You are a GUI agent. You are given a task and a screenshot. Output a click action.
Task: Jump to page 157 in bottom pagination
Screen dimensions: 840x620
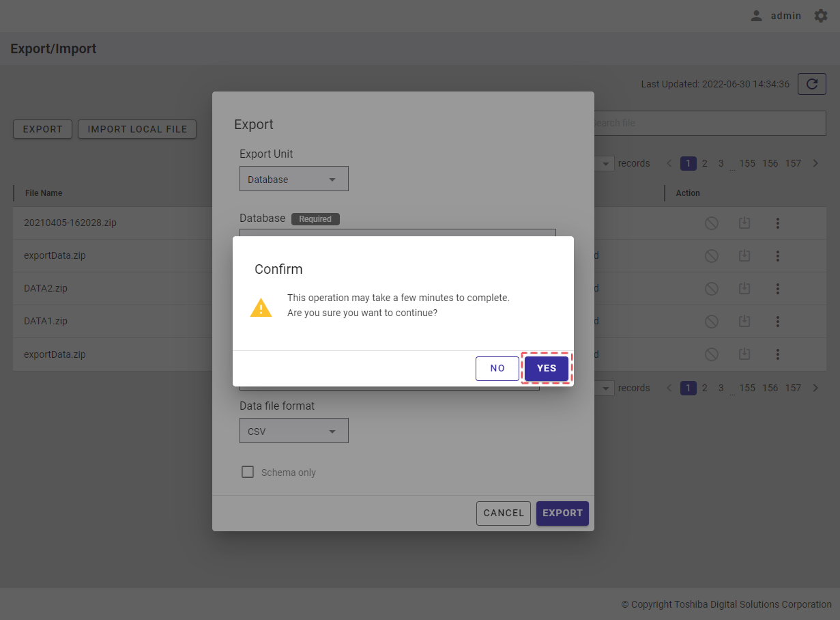[x=793, y=388]
